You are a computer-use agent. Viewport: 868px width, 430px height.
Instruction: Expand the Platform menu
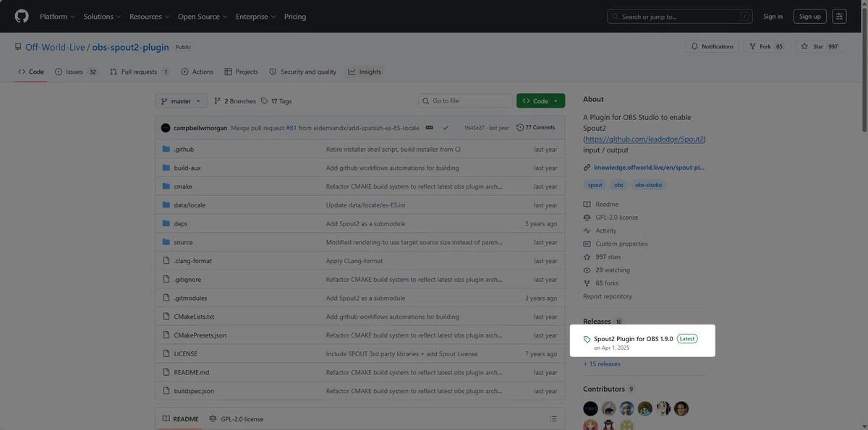(57, 17)
